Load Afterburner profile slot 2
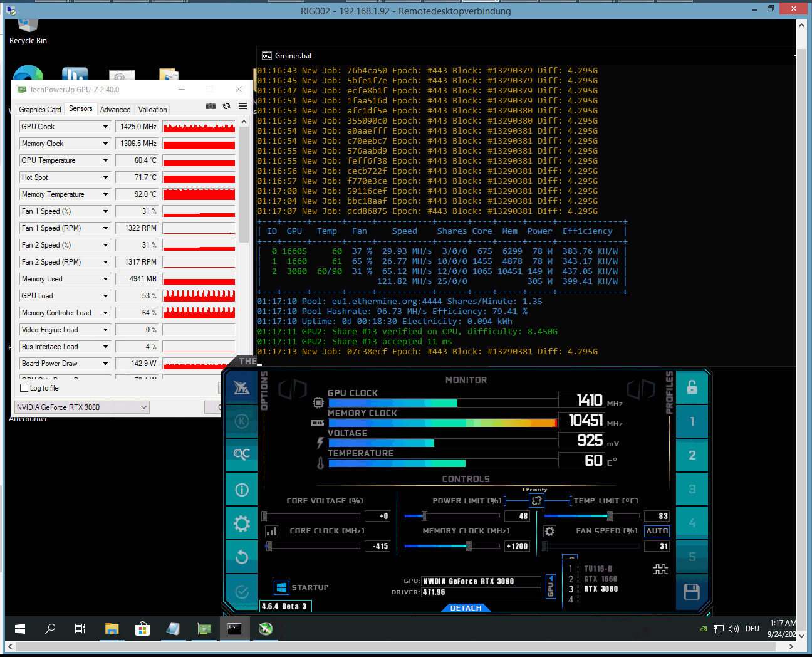This screenshot has width=812, height=657. point(692,455)
